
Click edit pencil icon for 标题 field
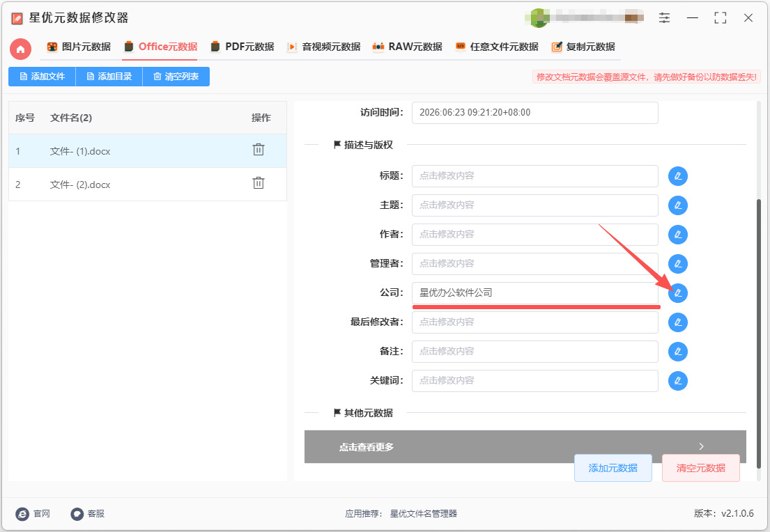click(678, 176)
